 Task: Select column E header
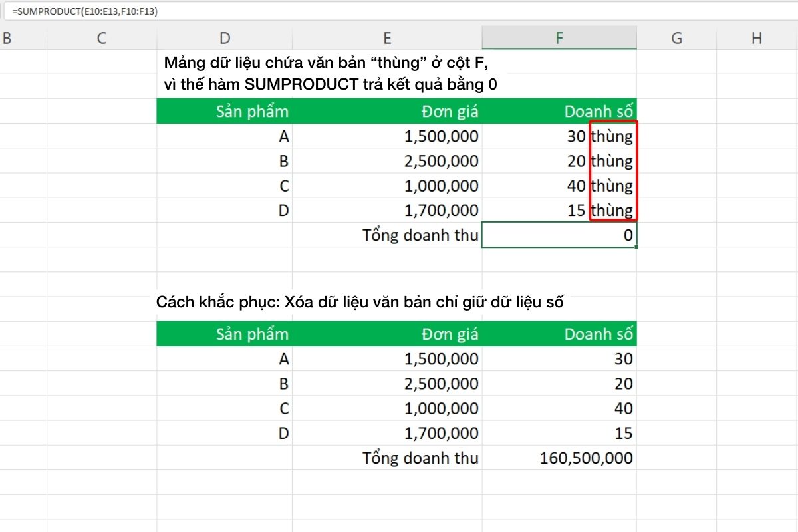pos(387,38)
